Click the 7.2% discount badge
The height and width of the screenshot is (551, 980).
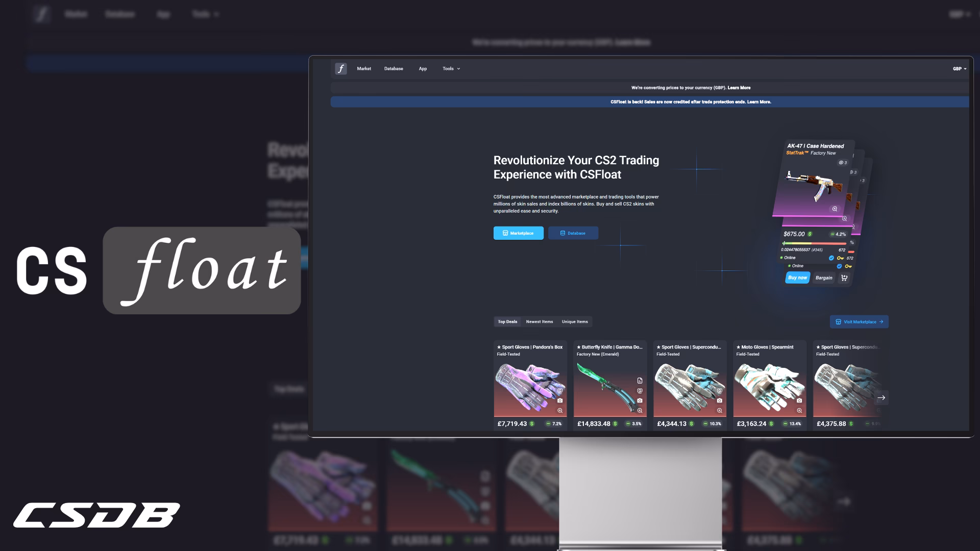click(553, 424)
